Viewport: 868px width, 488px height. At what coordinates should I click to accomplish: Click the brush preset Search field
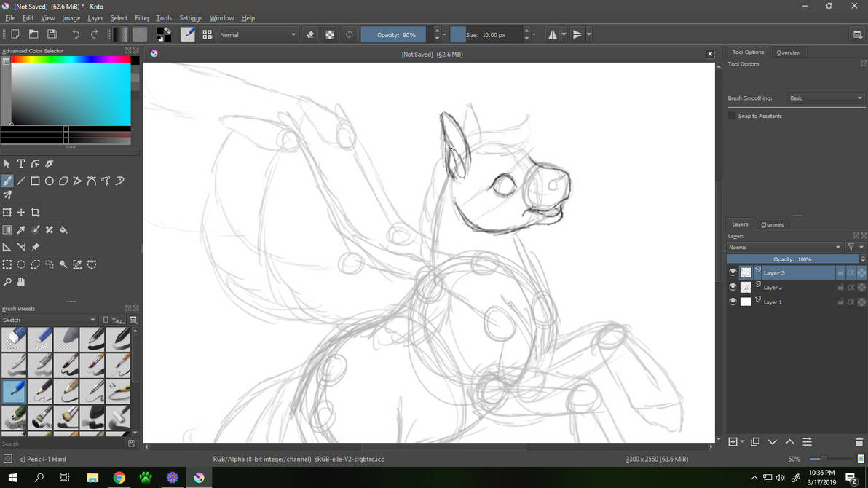click(63, 444)
